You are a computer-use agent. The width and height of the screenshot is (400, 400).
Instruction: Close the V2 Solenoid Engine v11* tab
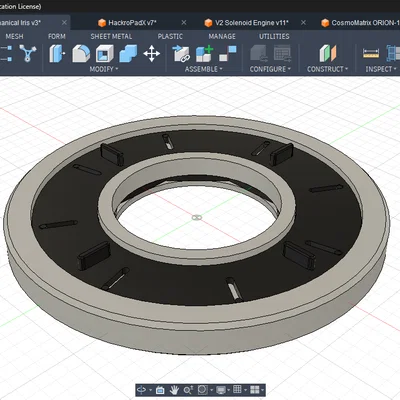click(x=303, y=23)
